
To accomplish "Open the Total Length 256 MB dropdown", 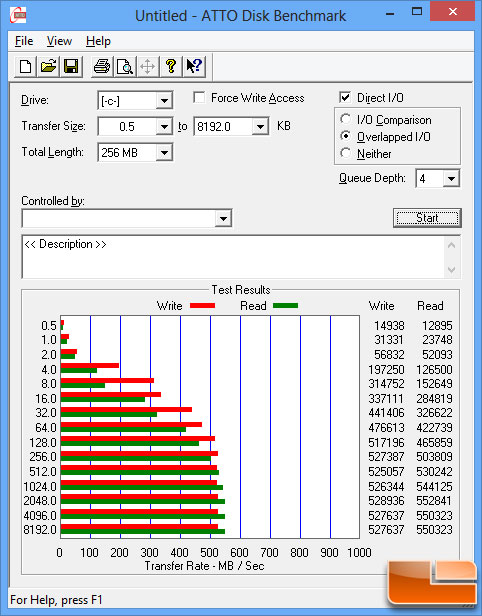I will pyautogui.click(x=164, y=152).
